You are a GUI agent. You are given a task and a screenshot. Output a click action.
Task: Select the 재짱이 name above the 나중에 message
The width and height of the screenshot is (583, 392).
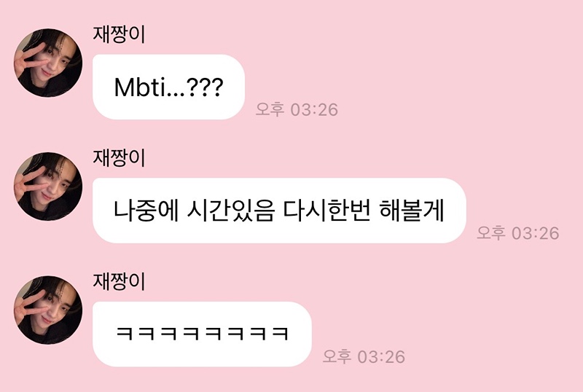coord(119,157)
